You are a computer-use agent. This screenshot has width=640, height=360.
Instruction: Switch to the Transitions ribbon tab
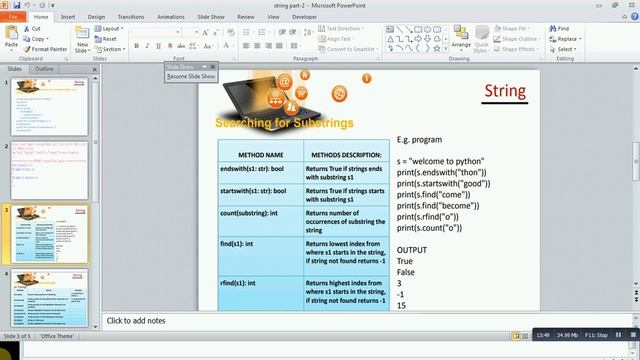[x=131, y=17]
